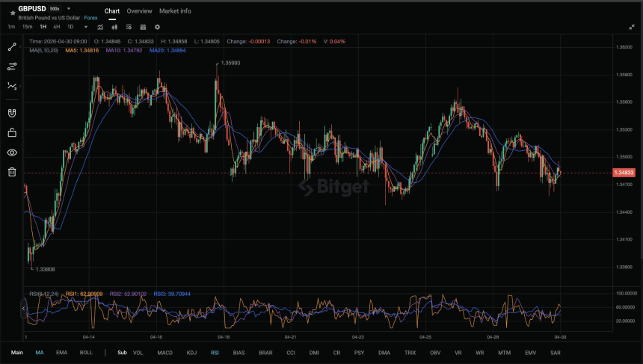Viewport: 643px width, 364px height.
Task: Expand more timeframes dropdown after 1D
Action: click(x=86, y=27)
